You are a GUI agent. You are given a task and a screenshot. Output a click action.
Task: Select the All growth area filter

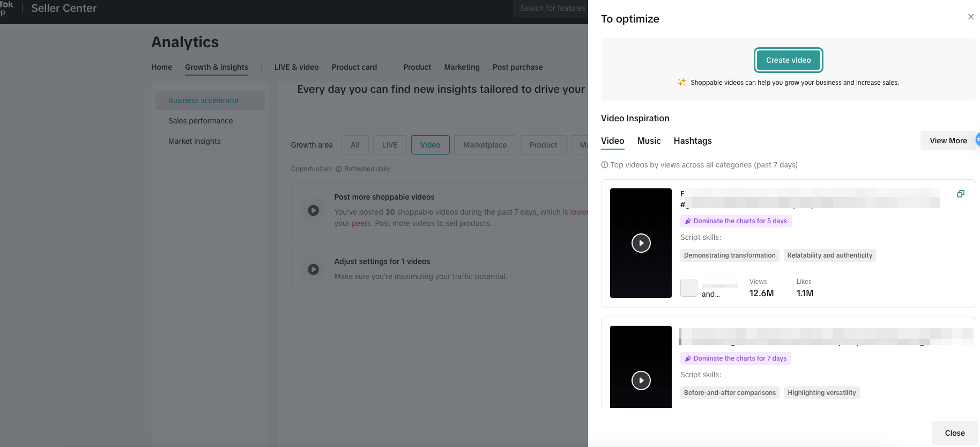coord(355,145)
